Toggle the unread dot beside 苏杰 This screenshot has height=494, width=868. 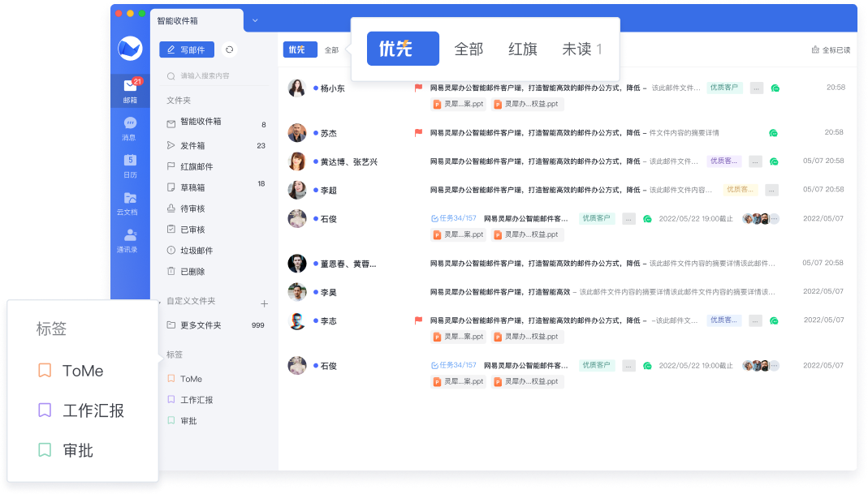316,133
